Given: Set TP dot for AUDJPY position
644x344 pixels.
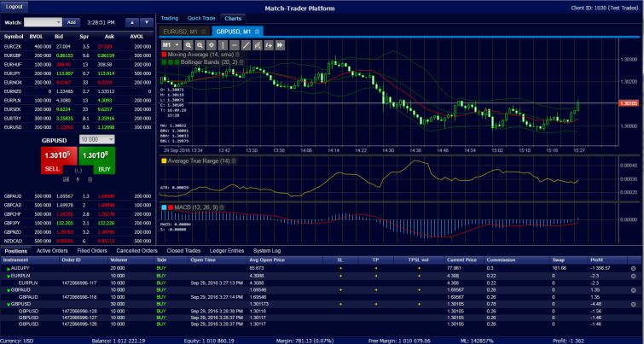Looking at the screenshot, I should [376, 268].
